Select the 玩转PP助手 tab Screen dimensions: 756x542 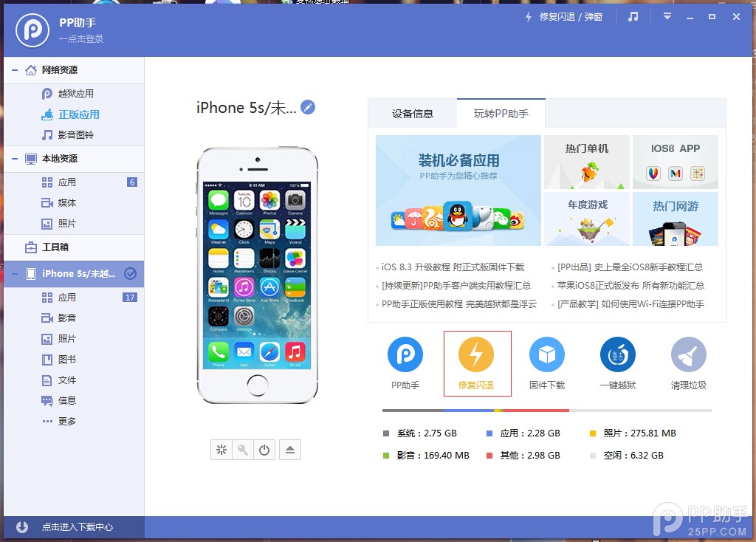click(501, 114)
